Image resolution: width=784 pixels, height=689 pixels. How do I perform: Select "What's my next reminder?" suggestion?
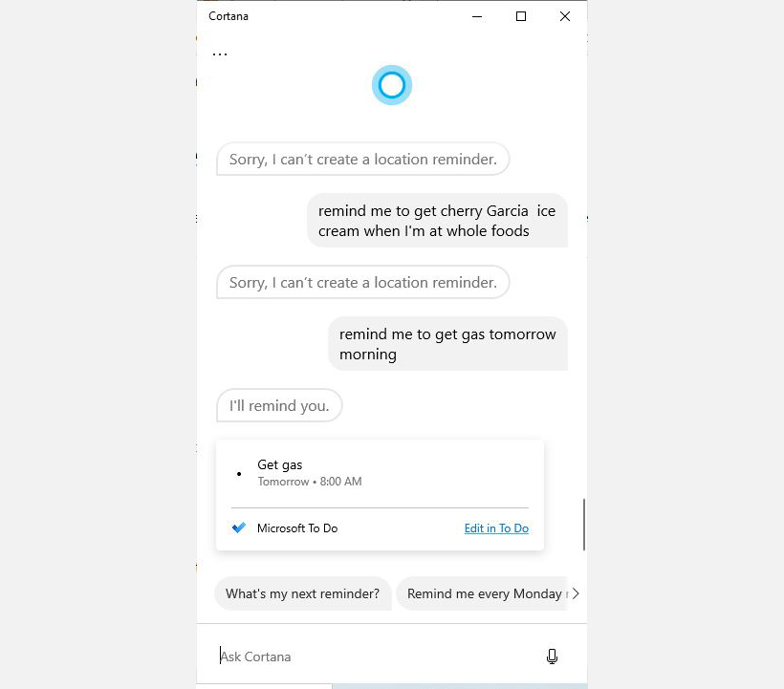click(302, 593)
